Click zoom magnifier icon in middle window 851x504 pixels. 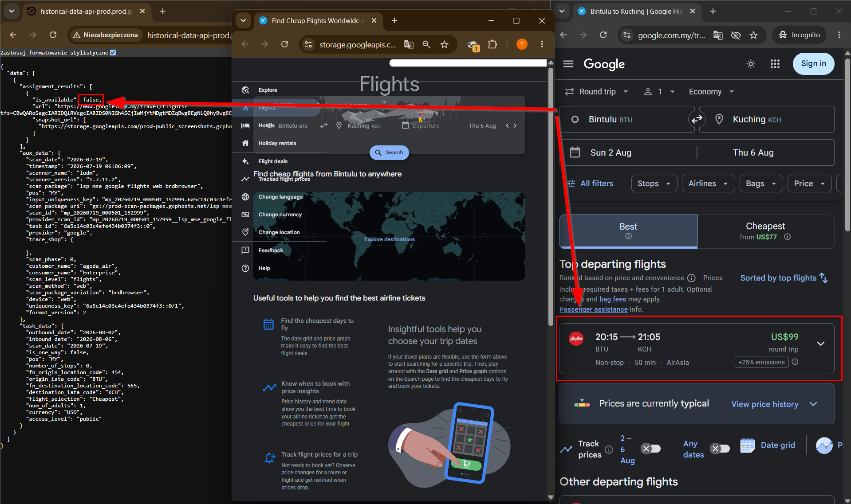[x=426, y=44]
